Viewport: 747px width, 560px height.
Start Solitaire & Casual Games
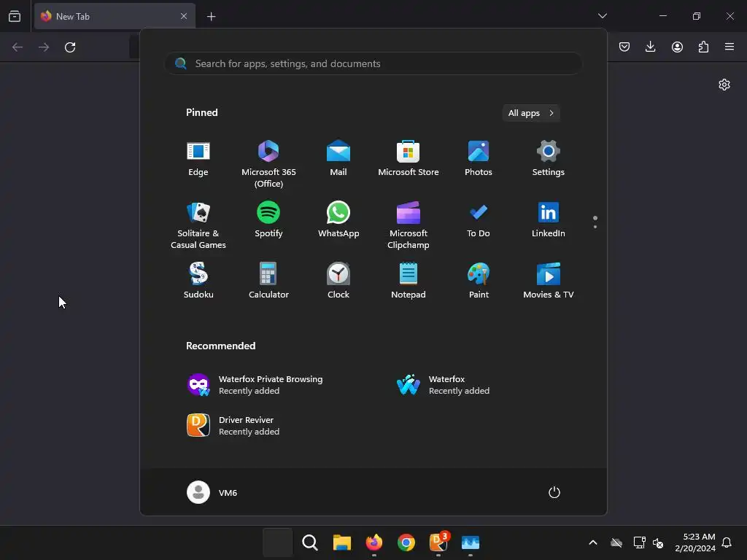198,226
